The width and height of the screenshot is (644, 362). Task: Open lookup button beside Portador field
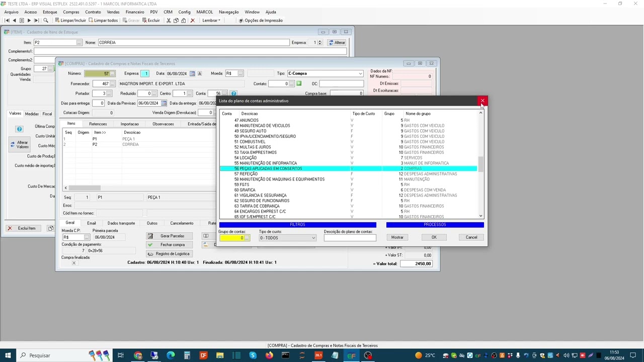(x=110, y=94)
